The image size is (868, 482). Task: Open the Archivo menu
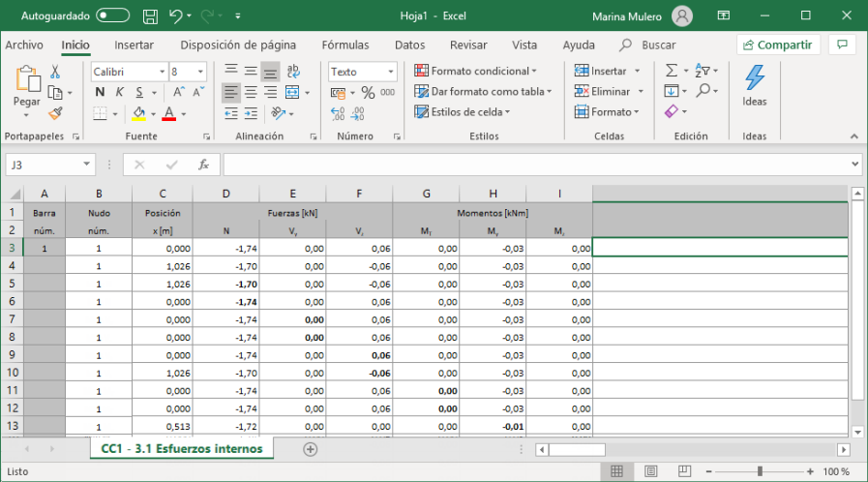click(24, 45)
